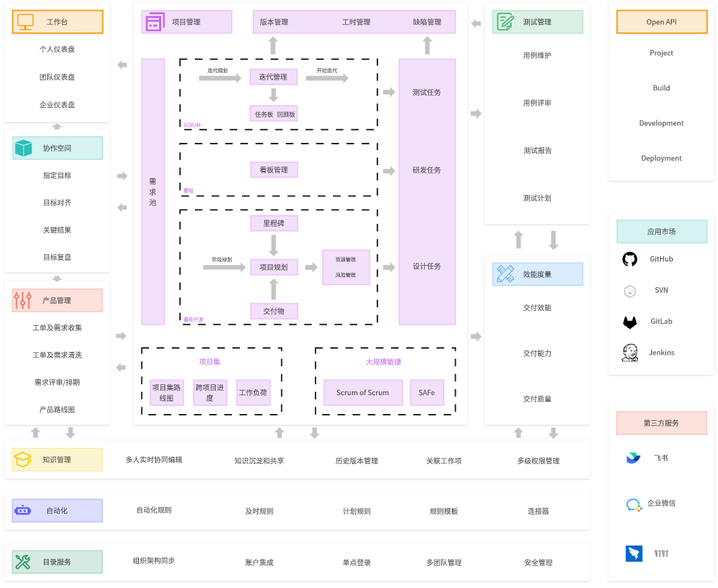Click the directory service wrench icon

click(x=23, y=562)
